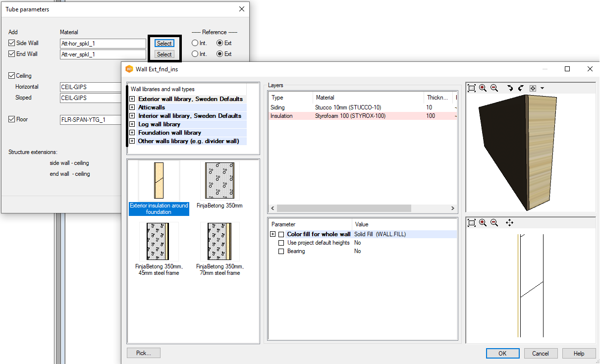This screenshot has width=600, height=364.
Task: Select the Insulation Styrofoam 100 layer row
Action: pos(347,116)
